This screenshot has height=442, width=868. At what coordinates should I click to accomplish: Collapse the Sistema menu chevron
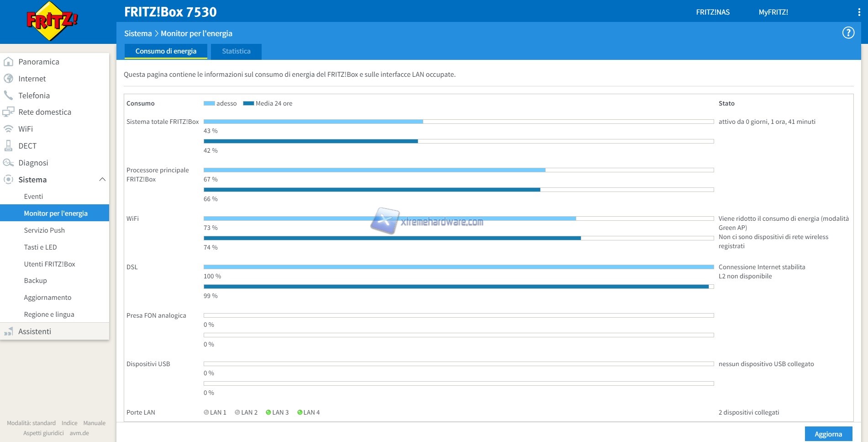click(x=102, y=180)
